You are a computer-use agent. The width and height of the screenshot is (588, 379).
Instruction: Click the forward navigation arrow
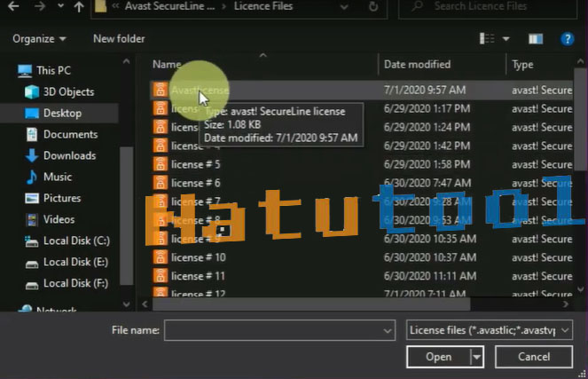click(39, 6)
